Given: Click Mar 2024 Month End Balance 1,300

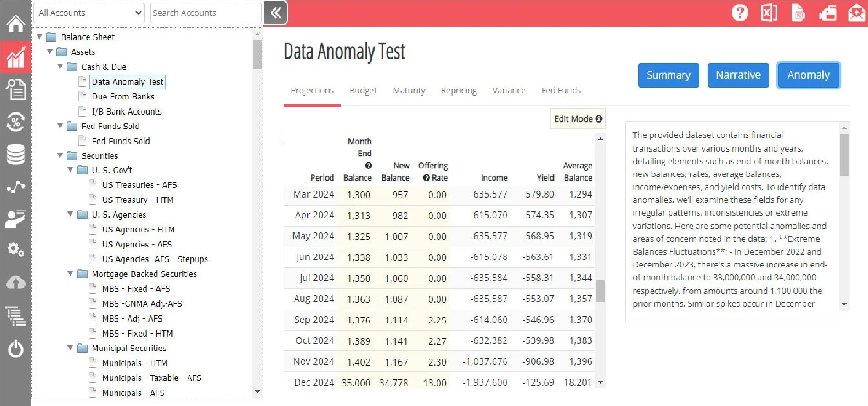Looking at the screenshot, I should tap(359, 195).
